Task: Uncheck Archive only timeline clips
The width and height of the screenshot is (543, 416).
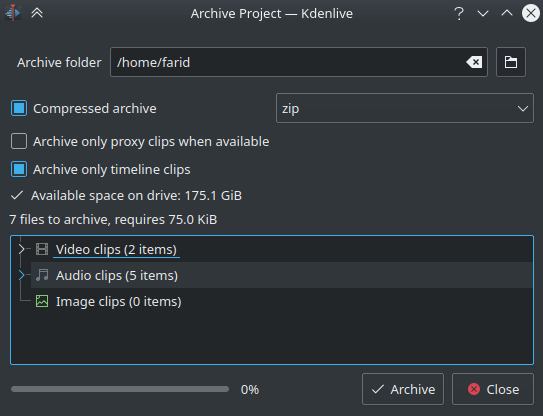Action: 19,169
